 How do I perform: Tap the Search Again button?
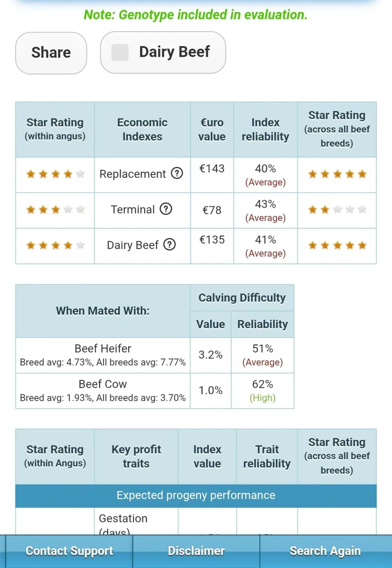[325, 551]
